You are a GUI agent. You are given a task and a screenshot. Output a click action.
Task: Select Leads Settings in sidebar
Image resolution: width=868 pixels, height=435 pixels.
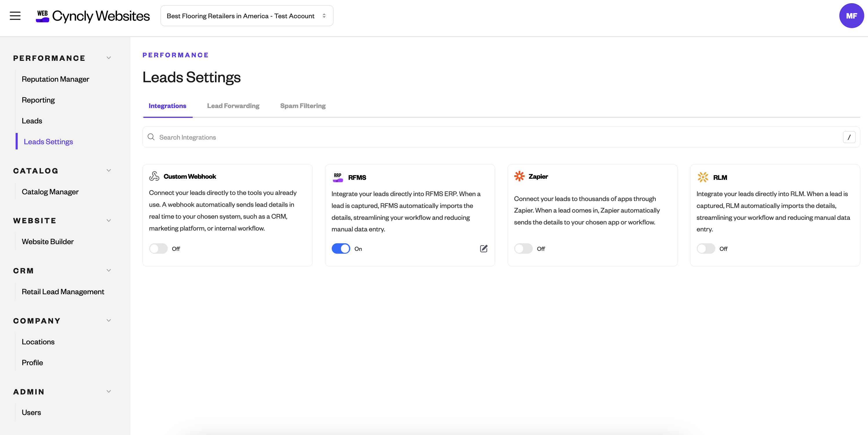48,142
